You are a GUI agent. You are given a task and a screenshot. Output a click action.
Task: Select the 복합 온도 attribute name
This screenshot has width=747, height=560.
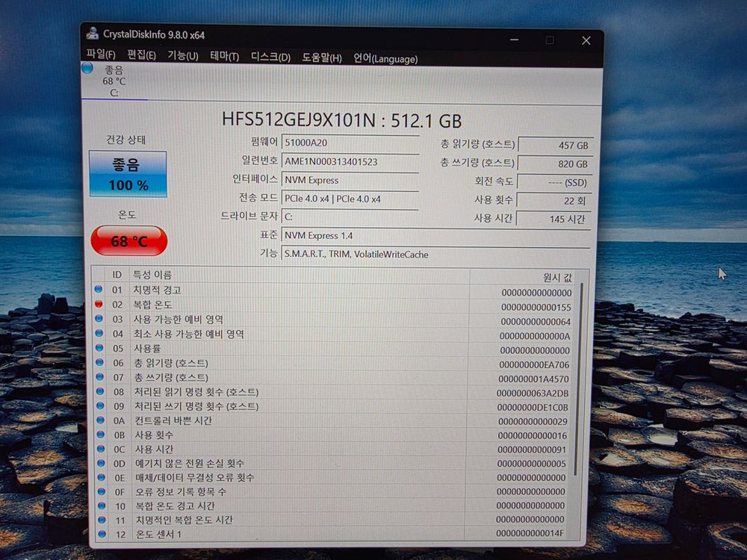(152, 305)
